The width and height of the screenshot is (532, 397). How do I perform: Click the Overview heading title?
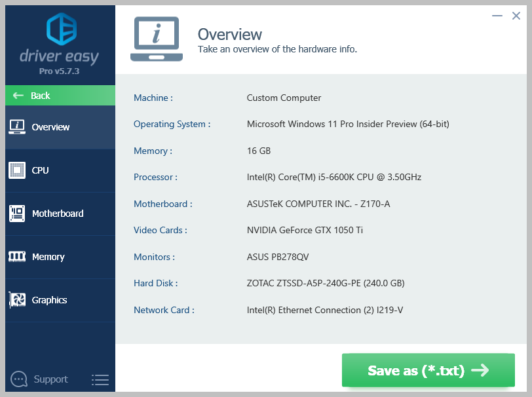[x=230, y=34]
